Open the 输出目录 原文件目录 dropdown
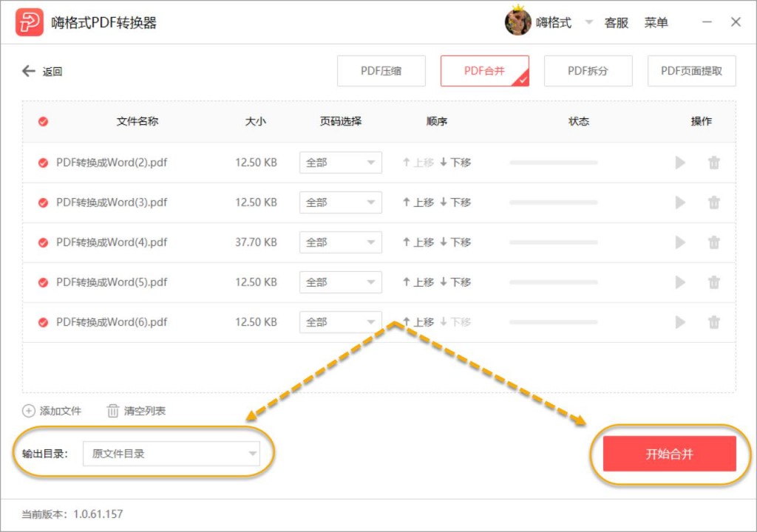 pos(172,454)
